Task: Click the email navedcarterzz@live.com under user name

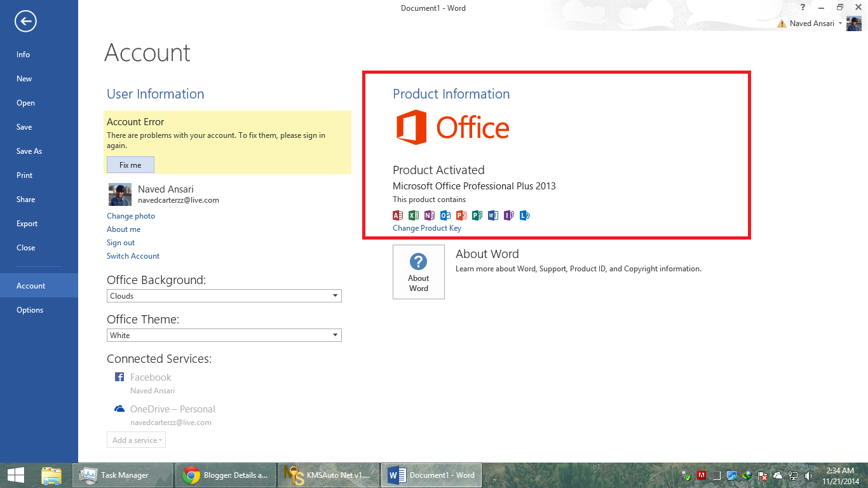Action: click(179, 200)
